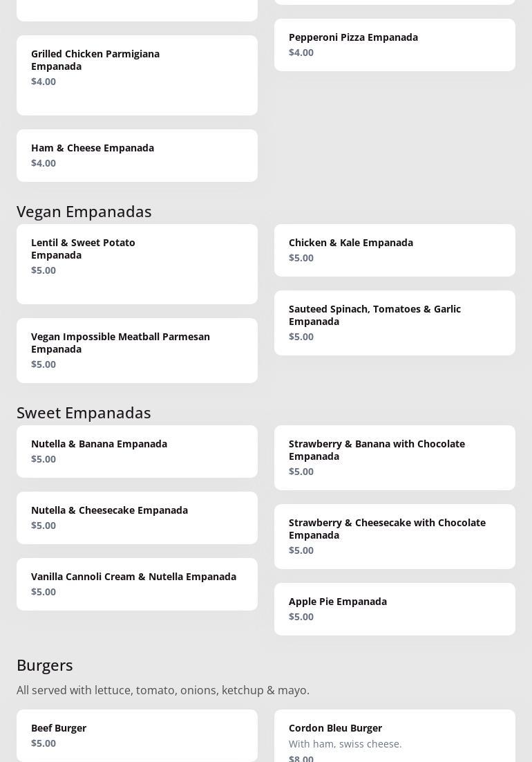Click the Burgers section heading

(45, 665)
